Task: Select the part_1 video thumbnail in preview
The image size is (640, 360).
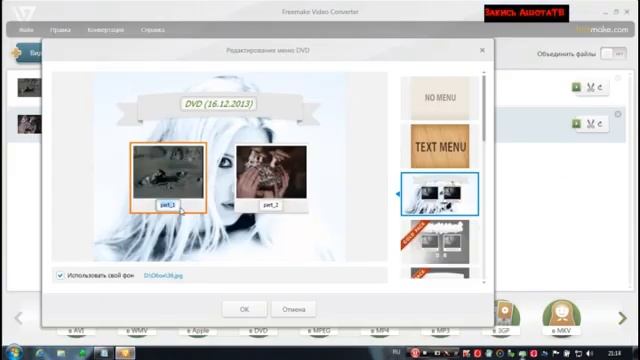Action: (168, 172)
